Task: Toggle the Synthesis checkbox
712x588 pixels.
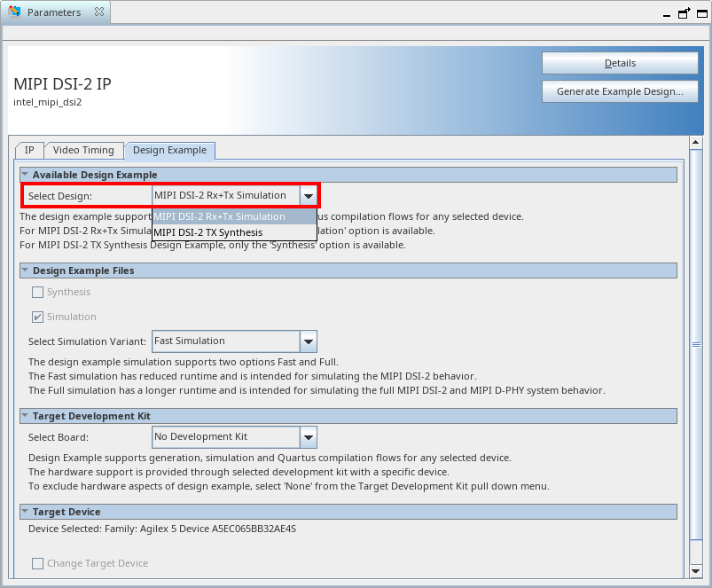Action: pyautogui.click(x=38, y=292)
